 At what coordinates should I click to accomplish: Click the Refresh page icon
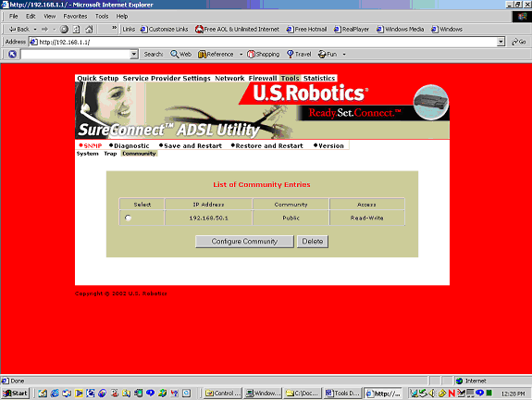77,30
